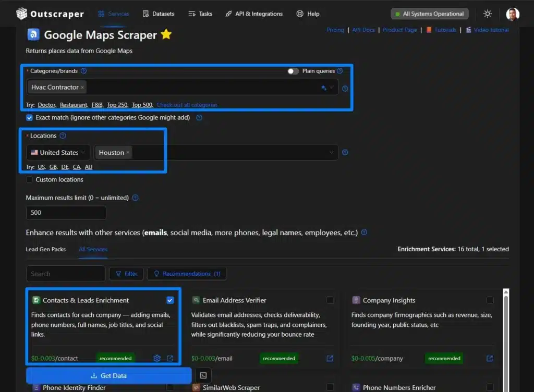Open the United States country dropdown
534x392 pixels.
pyautogui.click(x=57, y=152)
